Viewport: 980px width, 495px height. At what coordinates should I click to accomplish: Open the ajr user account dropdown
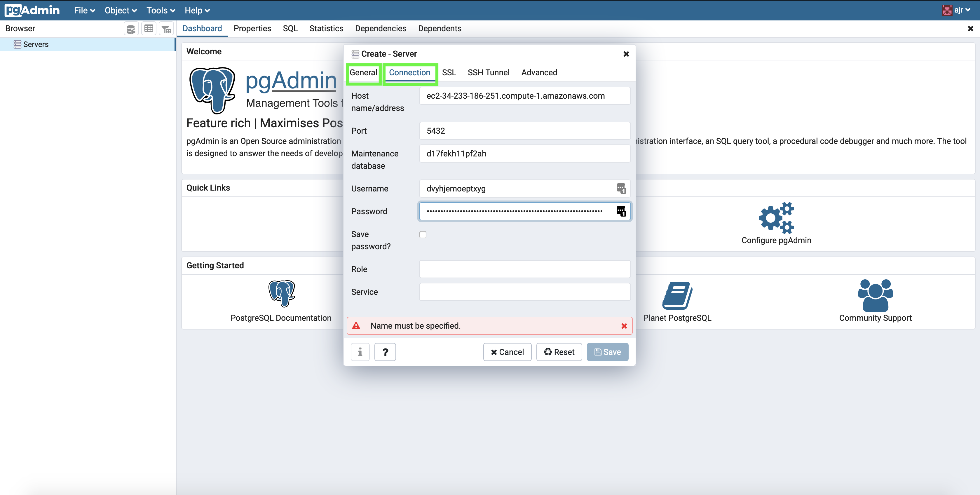coord(956,10)
